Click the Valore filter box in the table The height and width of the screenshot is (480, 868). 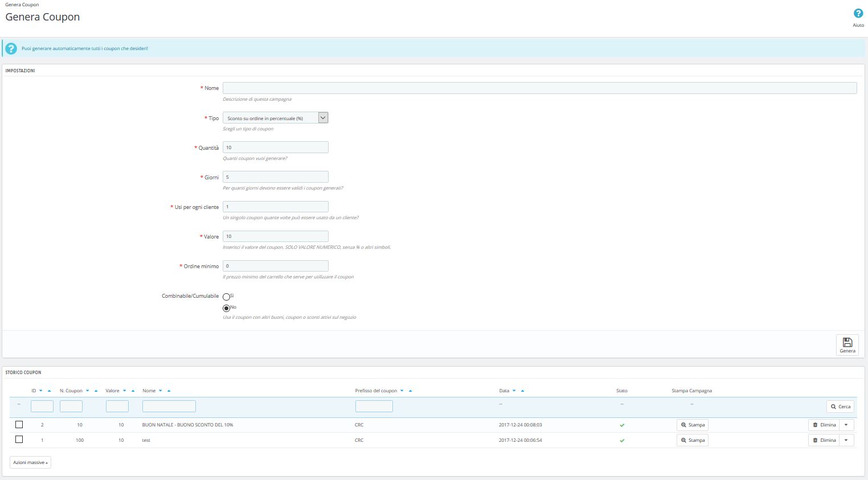117,406
